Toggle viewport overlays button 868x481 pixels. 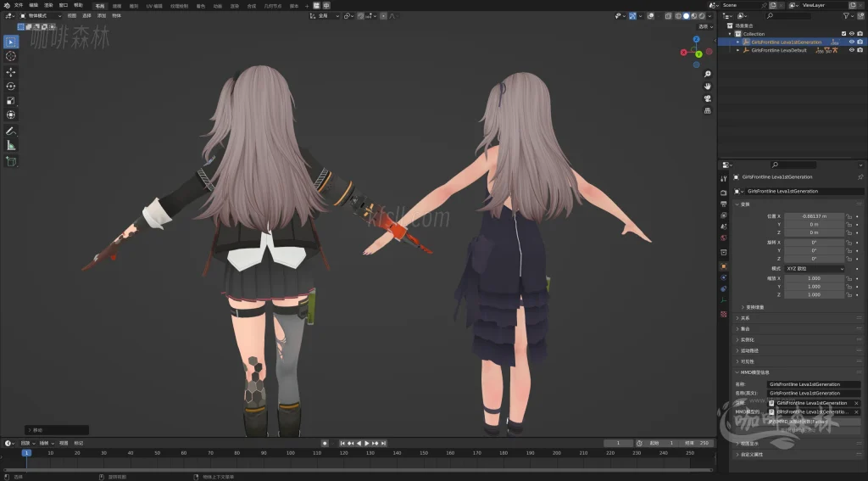tap(651, 16)
